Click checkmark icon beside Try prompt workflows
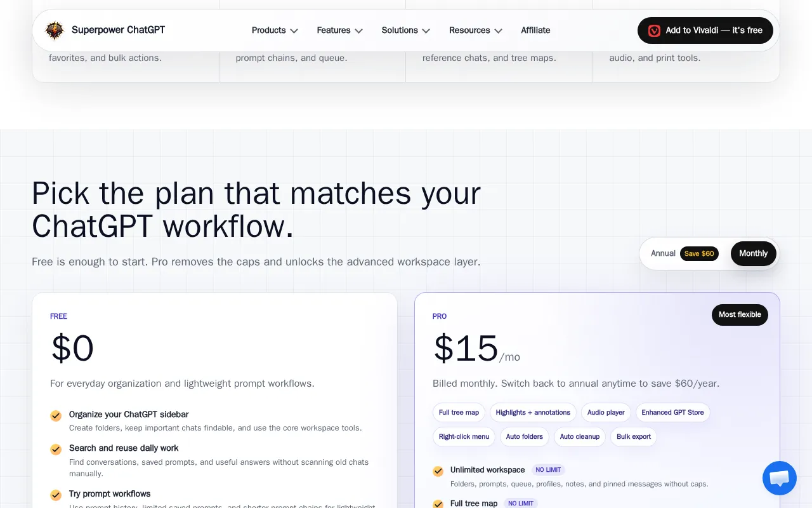Image resolution: width=812 pixels, height=508 pixels. (x=56, y=495)
